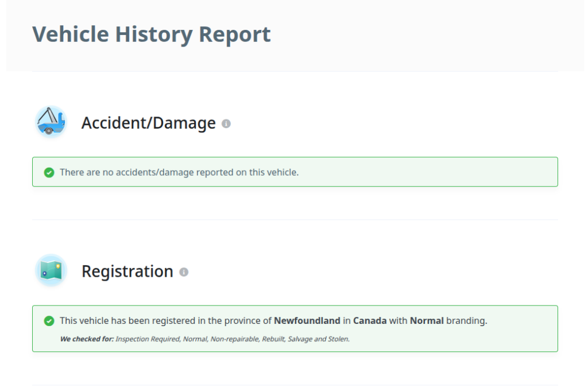Click the 'We checked for:' label
This screenshot has height=391, width=588.
coord(87,339)
